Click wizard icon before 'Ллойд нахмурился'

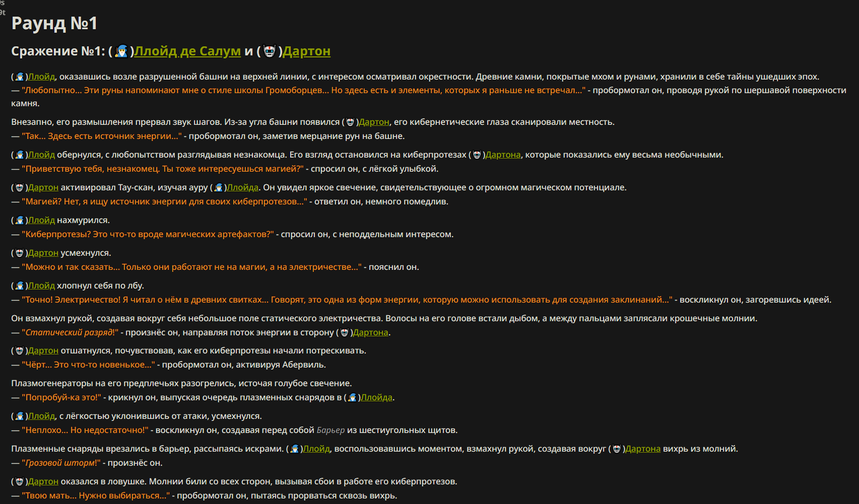pyautogui.click(x=20, y=220)
